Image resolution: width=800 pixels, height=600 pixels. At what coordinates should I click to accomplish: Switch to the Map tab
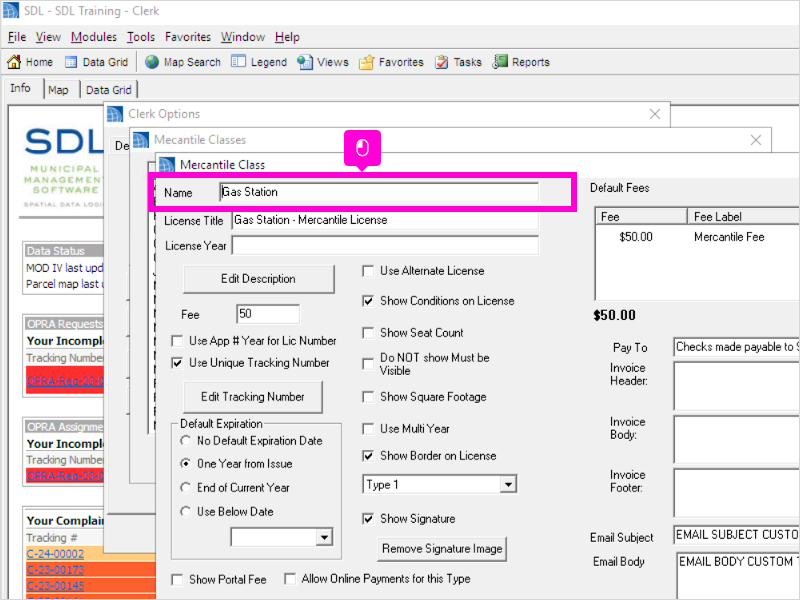[x=58, y=90]
